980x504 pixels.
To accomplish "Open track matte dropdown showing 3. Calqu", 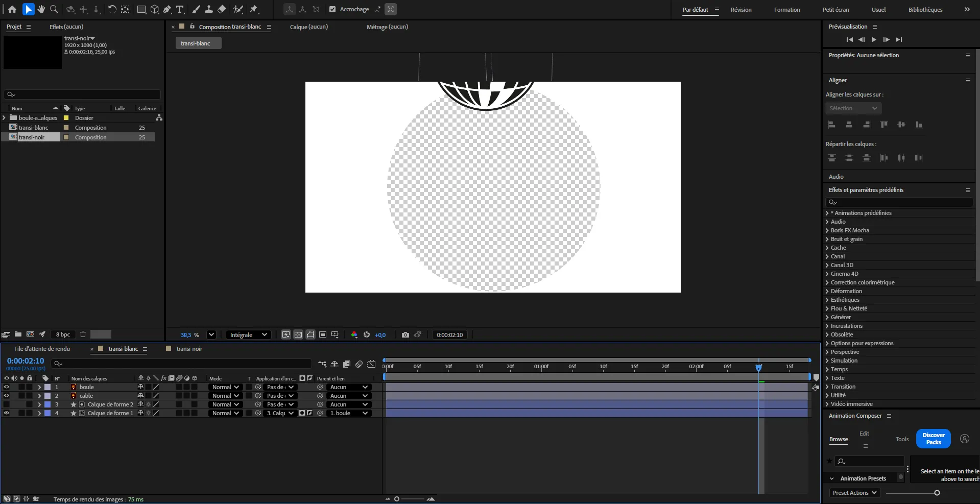I will pos(280,413).
